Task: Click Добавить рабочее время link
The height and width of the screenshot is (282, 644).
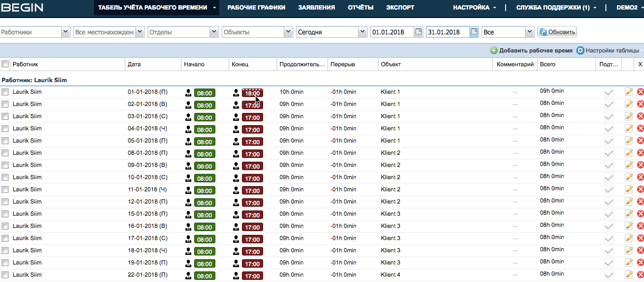Action: [536, 51]
